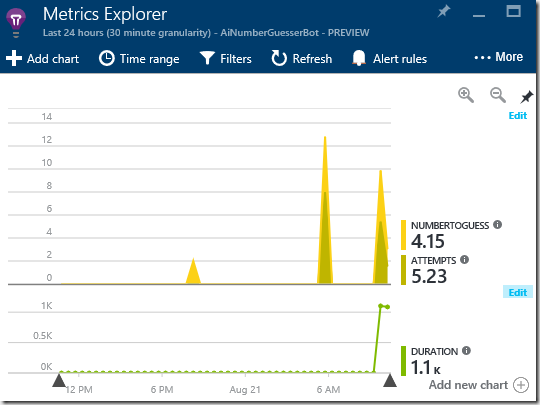Viewport: 540px width, 405px height.
Task: Click the 14 y-axis label
Action: pos(47,117)
